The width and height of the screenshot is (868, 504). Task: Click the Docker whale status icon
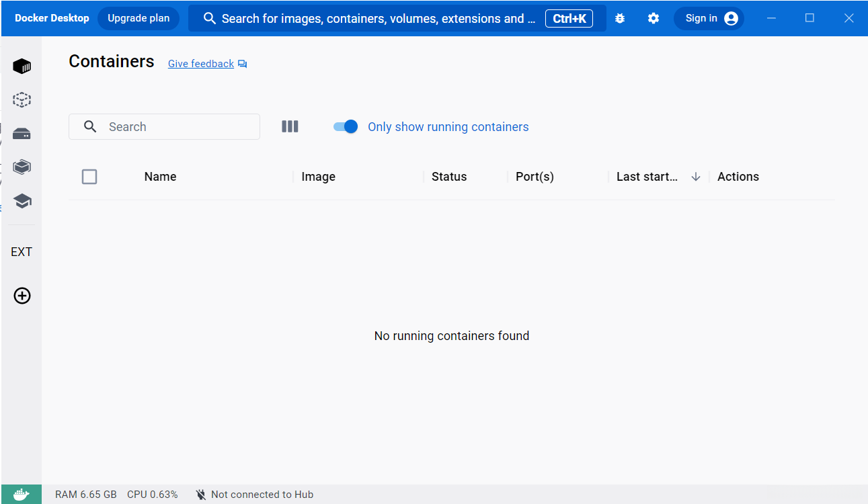pyautogui.click(x=22, y=495)
